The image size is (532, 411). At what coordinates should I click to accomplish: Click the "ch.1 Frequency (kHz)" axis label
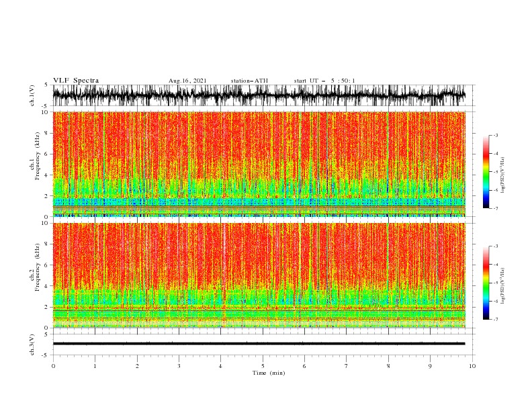coord(35,156)
